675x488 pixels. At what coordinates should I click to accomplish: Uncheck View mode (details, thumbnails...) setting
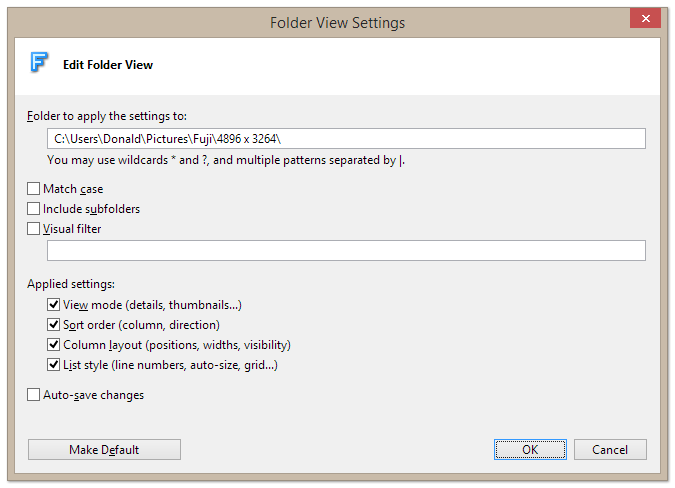(x=55, y=305)
